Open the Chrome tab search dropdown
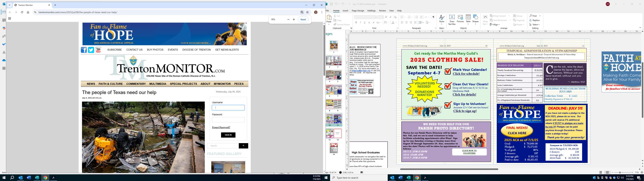 click(10, 5)
